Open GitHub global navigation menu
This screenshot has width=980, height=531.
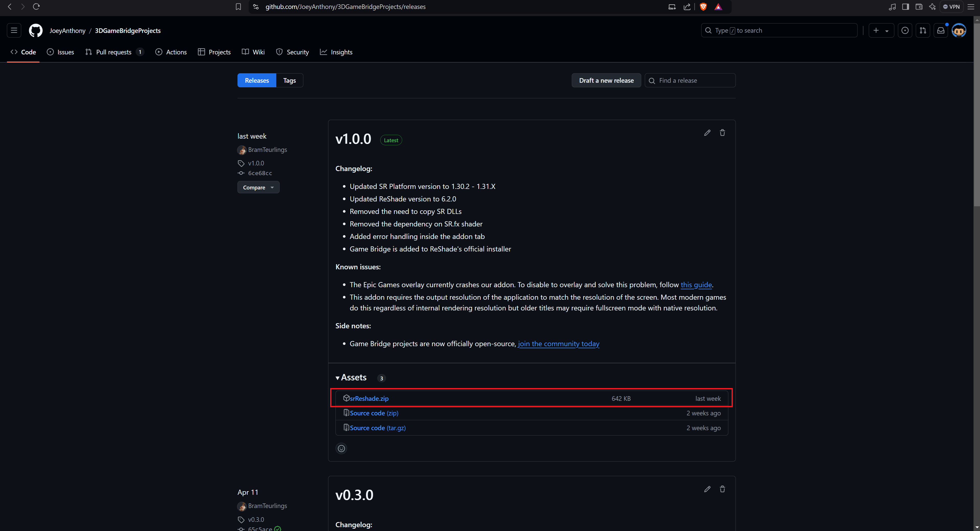point(14,30)
